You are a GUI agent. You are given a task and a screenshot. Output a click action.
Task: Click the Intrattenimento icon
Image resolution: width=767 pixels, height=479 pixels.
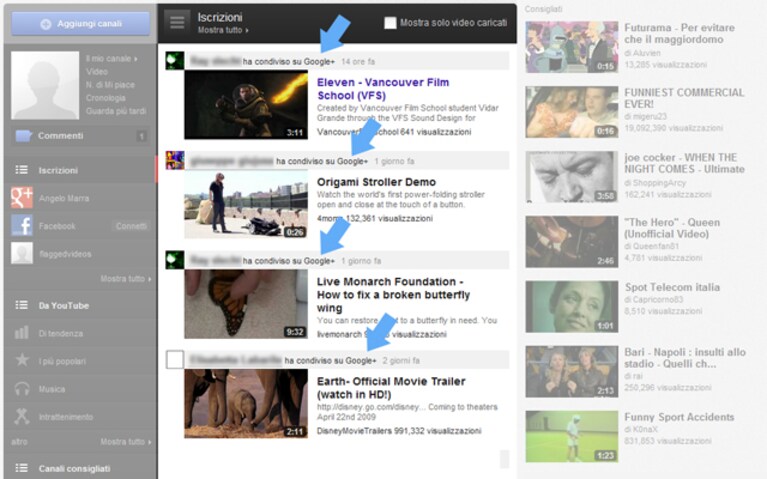[x=22, y=416]
